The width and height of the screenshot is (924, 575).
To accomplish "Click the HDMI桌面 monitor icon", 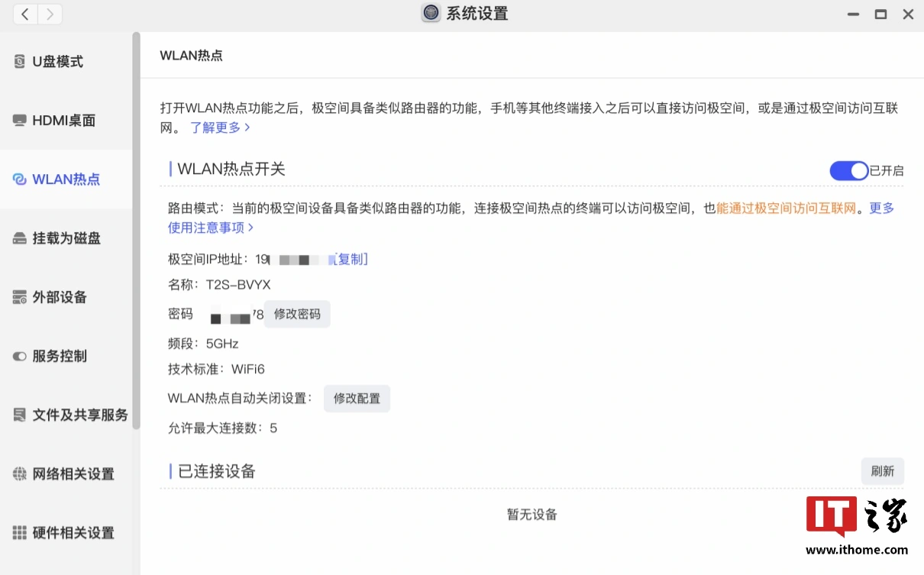I will tap(20, 121).
